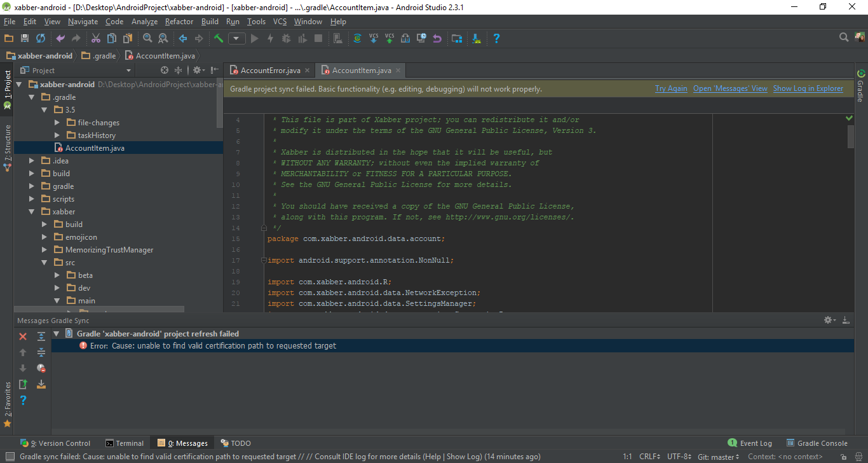868x463 pixels.
Task: Hide the Project panel with pin icon
Action: click(x=215, y=70)
